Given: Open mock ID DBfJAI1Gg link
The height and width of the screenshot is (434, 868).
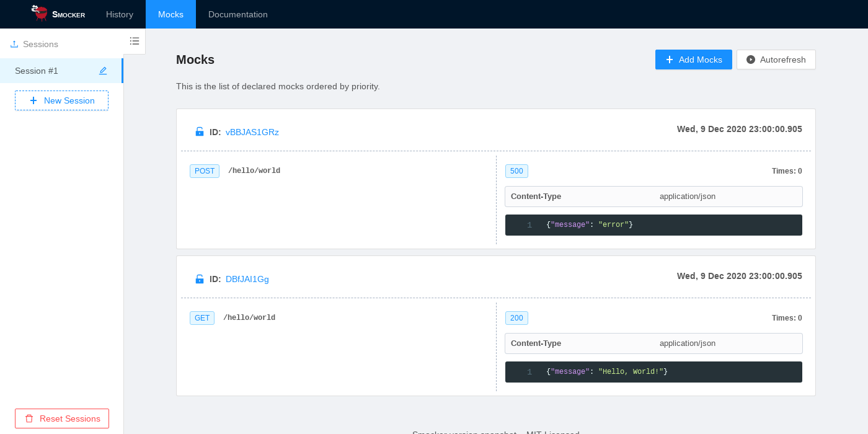Looking at the screenshot, I should (x=247, y=279).
